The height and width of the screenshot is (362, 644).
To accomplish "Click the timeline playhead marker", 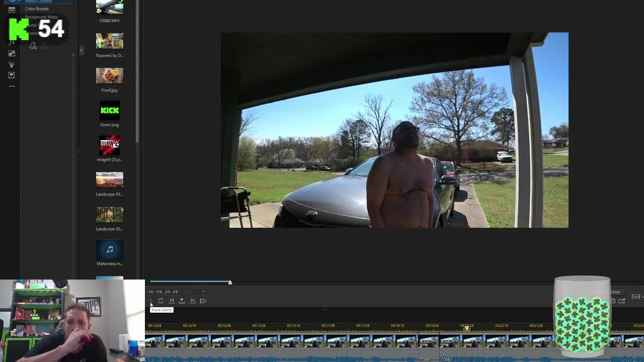I will (x=466, y=329).
